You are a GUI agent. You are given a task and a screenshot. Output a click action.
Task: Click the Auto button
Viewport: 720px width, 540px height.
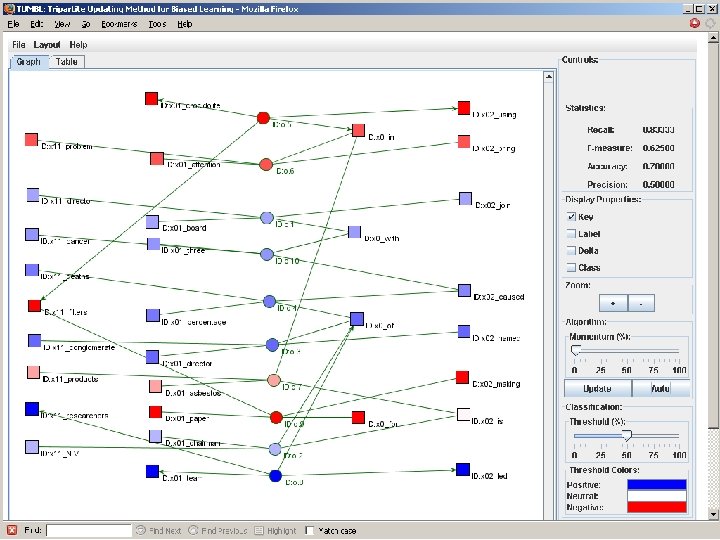(661, 388)
